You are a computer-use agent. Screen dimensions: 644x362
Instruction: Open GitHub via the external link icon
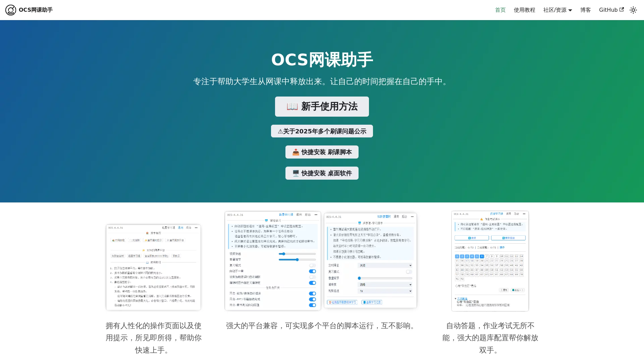pos(622,9)
